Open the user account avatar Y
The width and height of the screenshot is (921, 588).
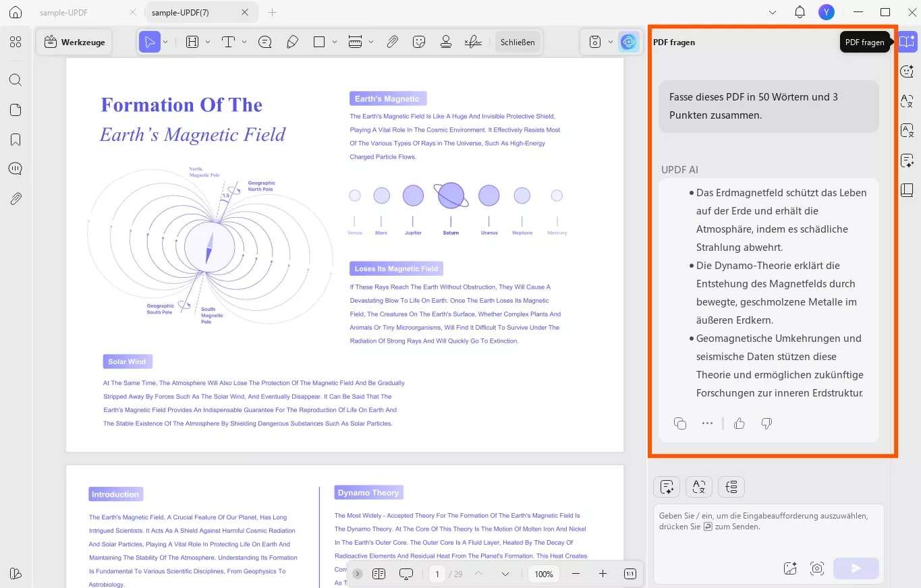[827, 12]
